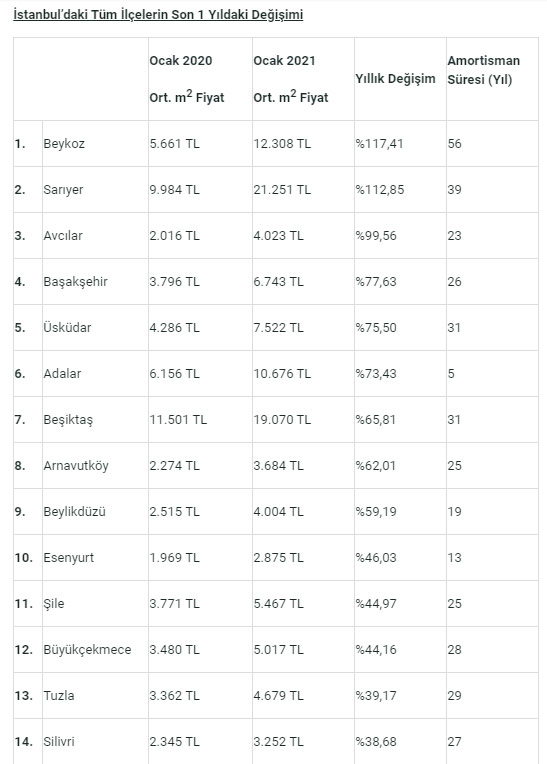Click the Büyükçekmece row label
This screenshot has width=547, height=764.
87,649
